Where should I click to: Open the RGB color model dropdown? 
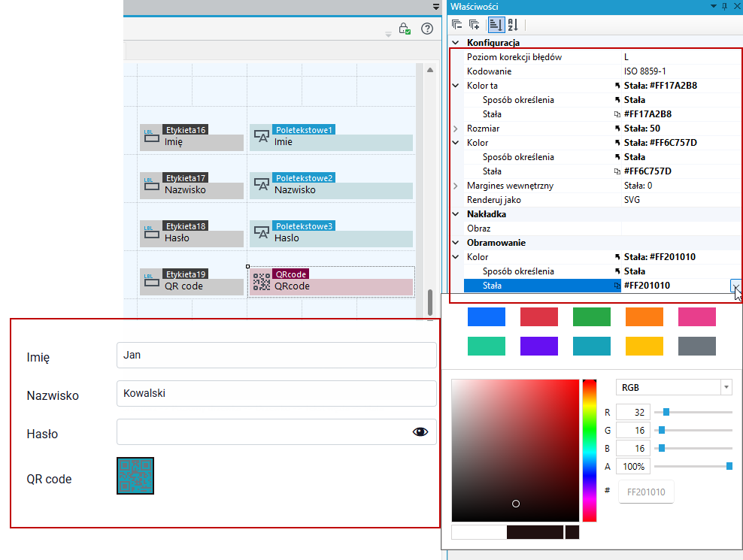point(674,388)
